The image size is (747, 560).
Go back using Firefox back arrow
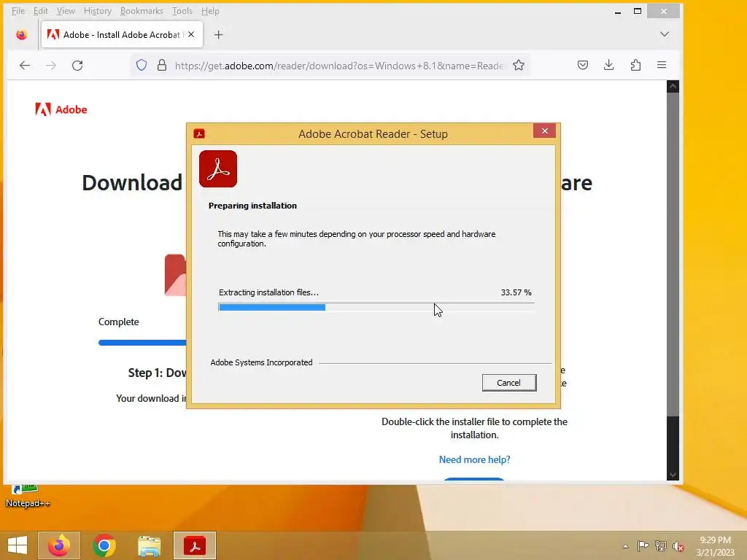(x=25, y=65)
